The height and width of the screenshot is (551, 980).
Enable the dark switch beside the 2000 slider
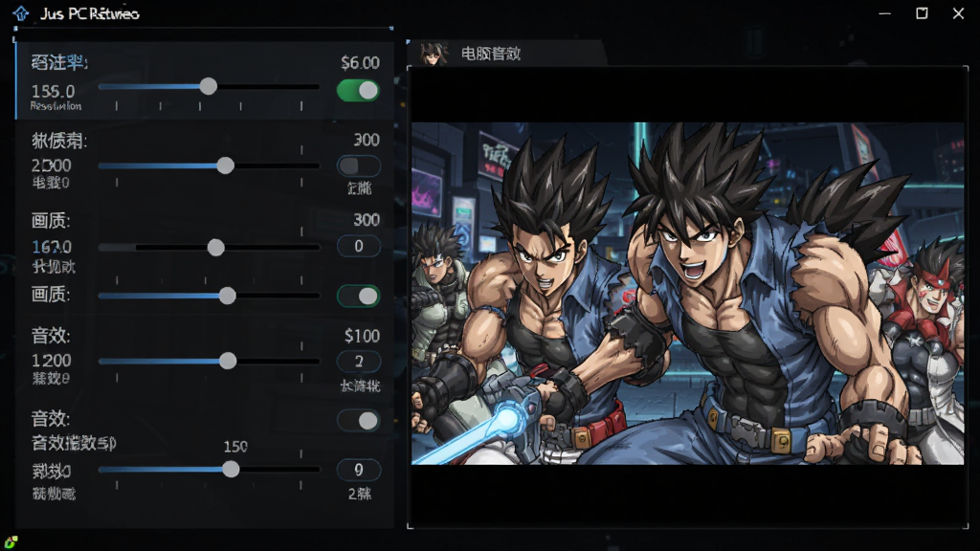[358, 165]
